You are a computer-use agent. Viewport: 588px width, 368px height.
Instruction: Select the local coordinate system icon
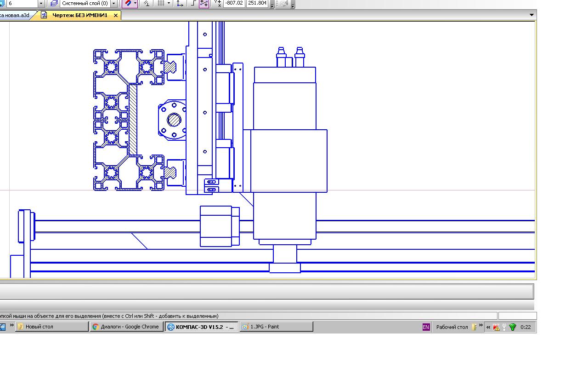pyautogui.click(x=180, y=3)
